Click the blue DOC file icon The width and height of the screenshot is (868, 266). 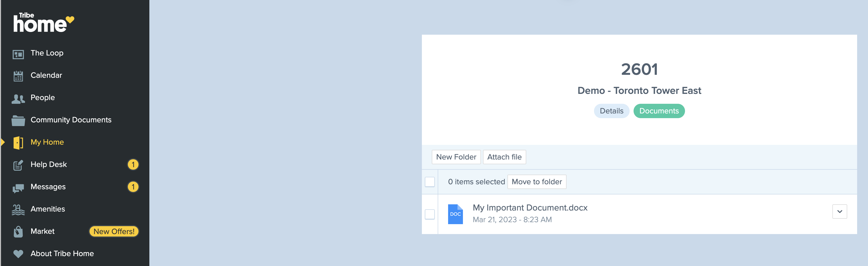(455, 214)
